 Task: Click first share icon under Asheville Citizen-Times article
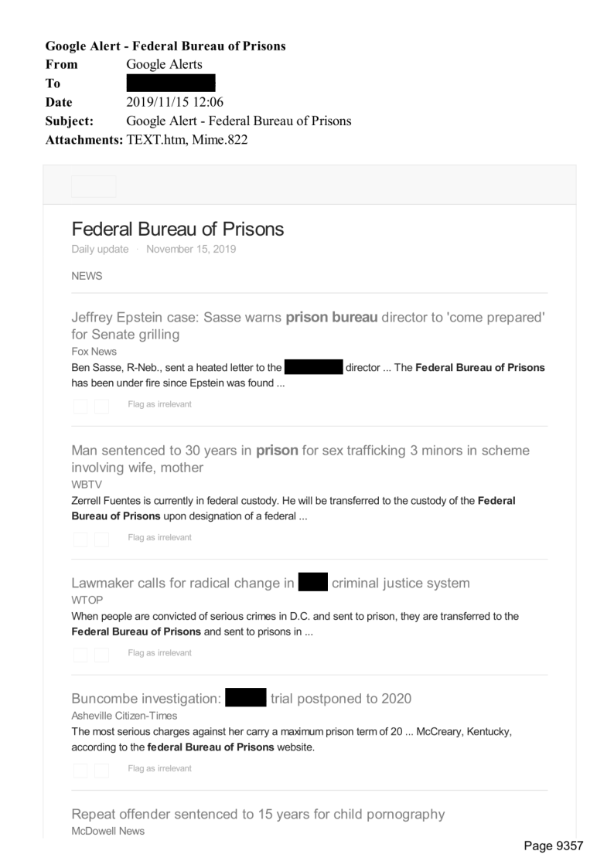pyautogui.click(x=80, y=770)
